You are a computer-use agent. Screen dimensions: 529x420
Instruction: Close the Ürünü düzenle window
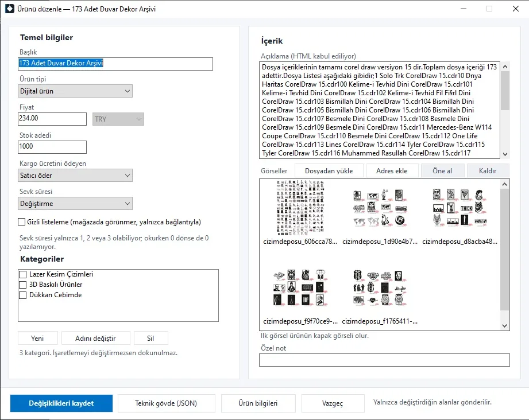(x=516, y=9)
